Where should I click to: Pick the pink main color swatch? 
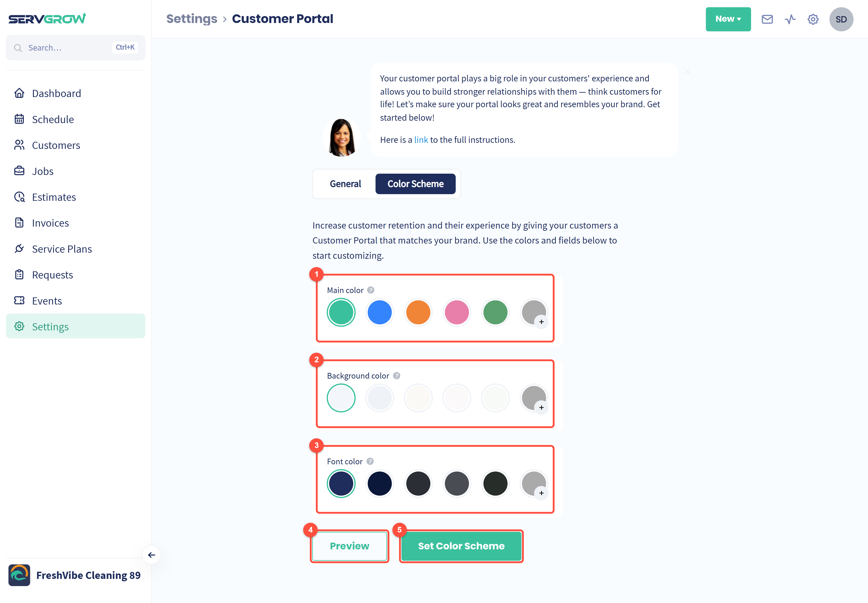pos(456,312)
